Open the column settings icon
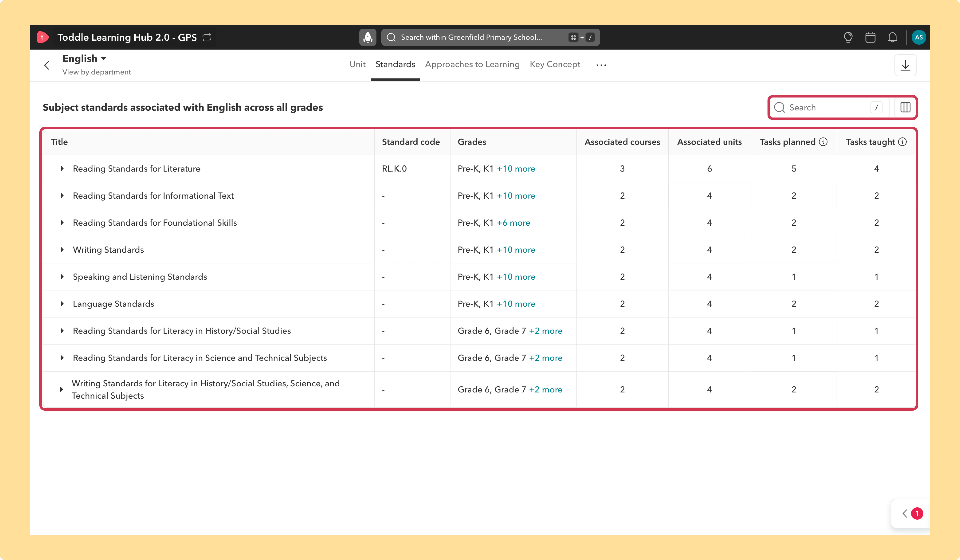Viewport: 960px width, 560px height. click(905, 107)
